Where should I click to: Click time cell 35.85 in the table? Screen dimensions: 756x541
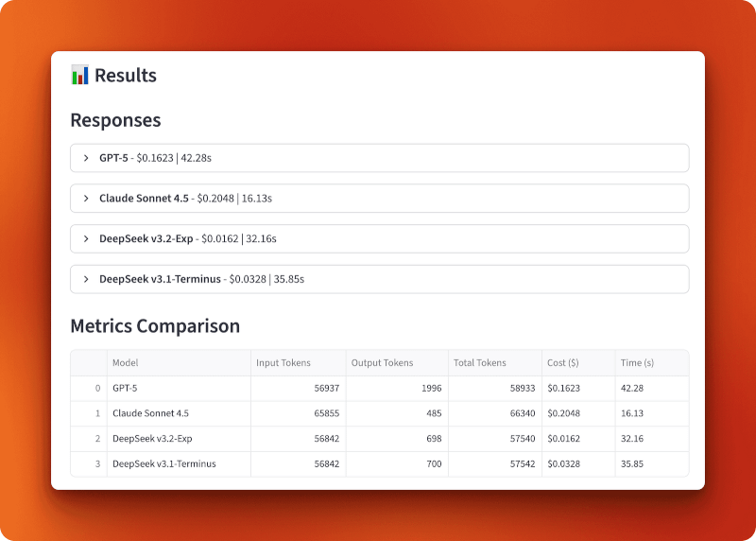(652, 464)
